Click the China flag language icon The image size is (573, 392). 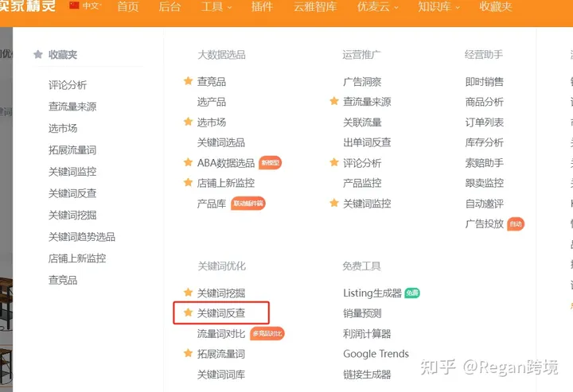74,6
